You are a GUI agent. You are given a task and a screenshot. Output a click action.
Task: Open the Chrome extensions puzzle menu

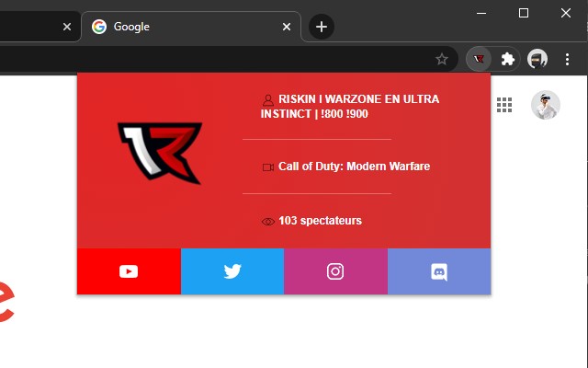(508, 59)
